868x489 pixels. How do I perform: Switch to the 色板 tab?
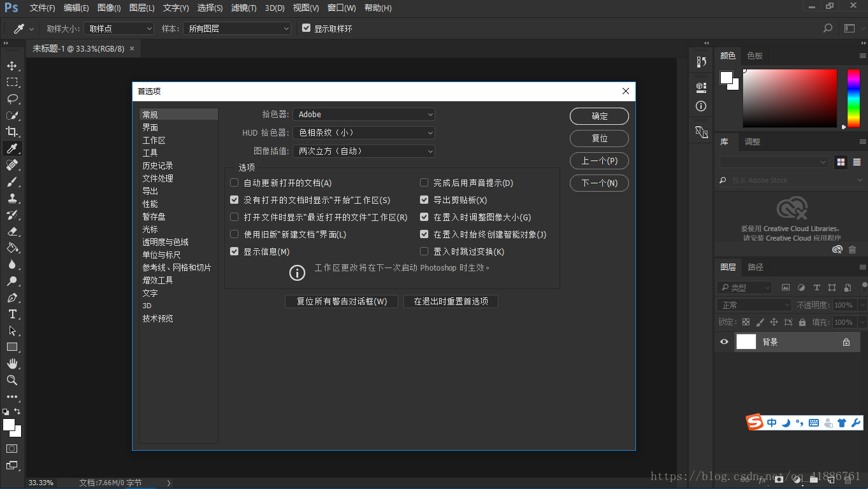755,56
